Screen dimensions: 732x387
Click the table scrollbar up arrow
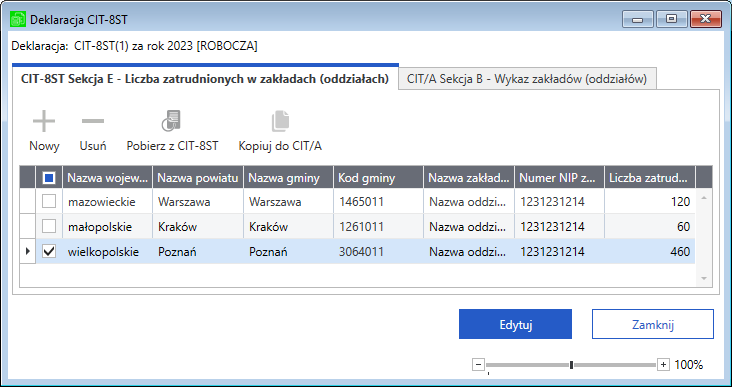(x=704, y=198)
